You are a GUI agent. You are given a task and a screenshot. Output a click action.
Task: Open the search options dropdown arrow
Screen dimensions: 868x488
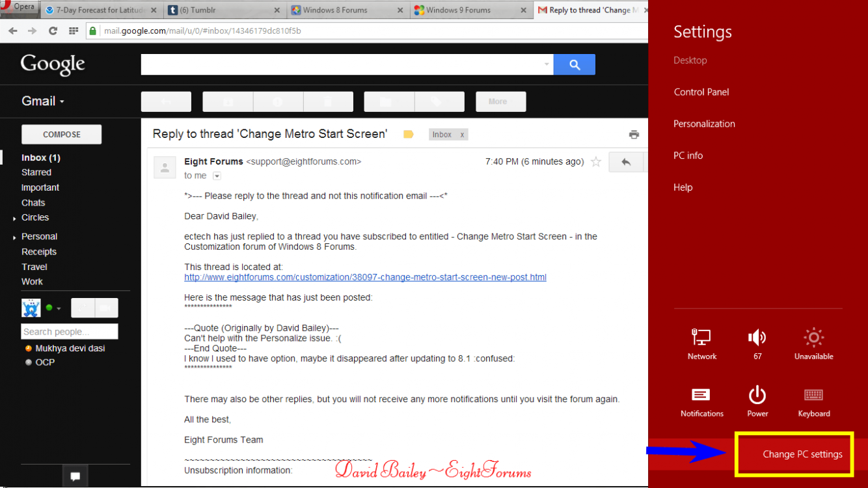pos(547,64)
